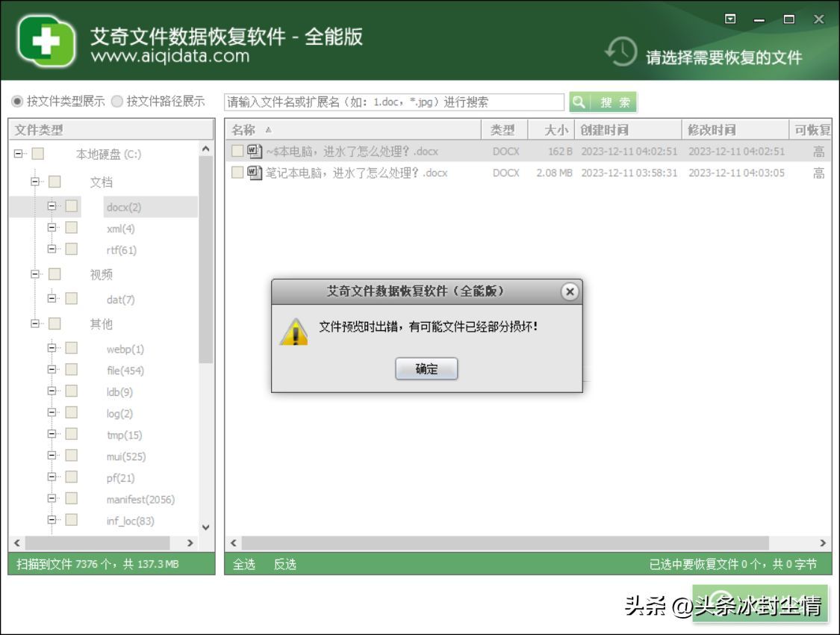Tick the docx(2) checkbox
The image size is (840, 635).
(x=71, y=206)
